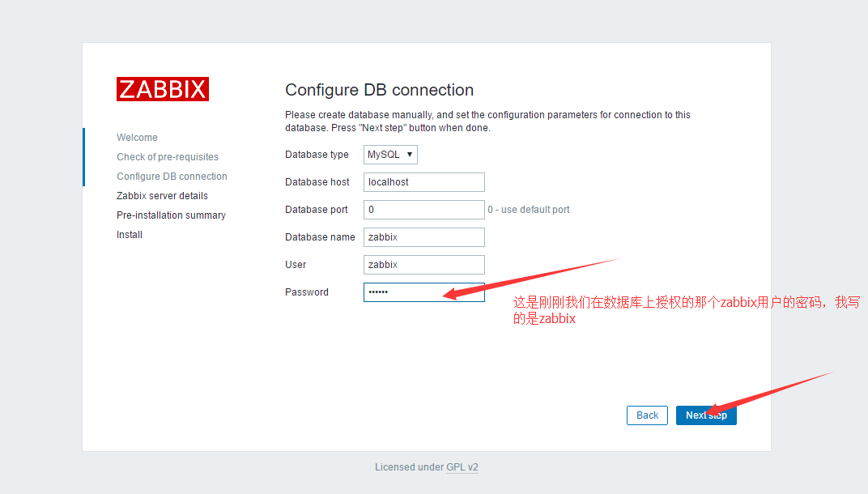Viewport: 868px width, 494px height.
Task: Focus the Database name field
Action: 424,237
